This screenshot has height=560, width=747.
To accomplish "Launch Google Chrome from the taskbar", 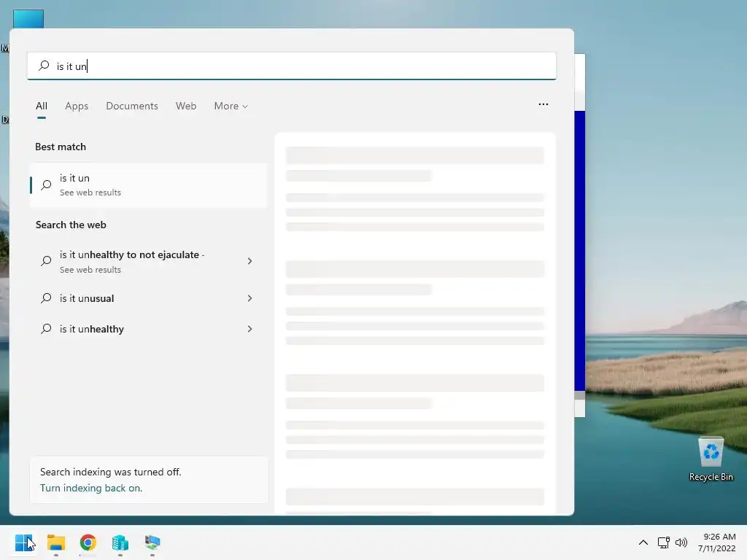I will (88, 542).
